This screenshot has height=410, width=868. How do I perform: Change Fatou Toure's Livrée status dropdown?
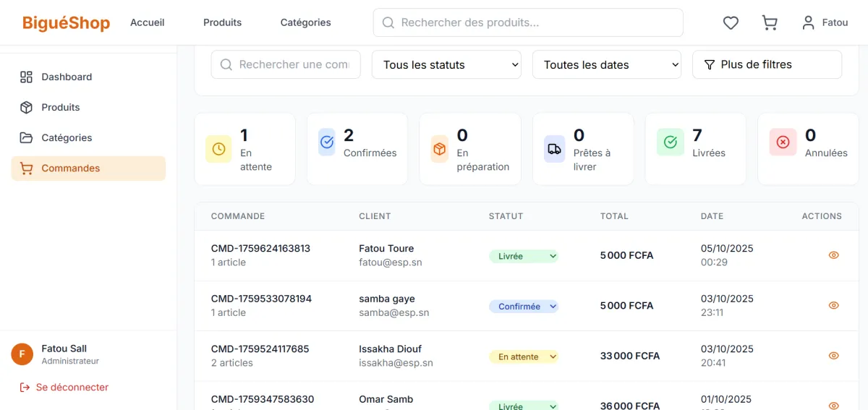click(524, 256)
